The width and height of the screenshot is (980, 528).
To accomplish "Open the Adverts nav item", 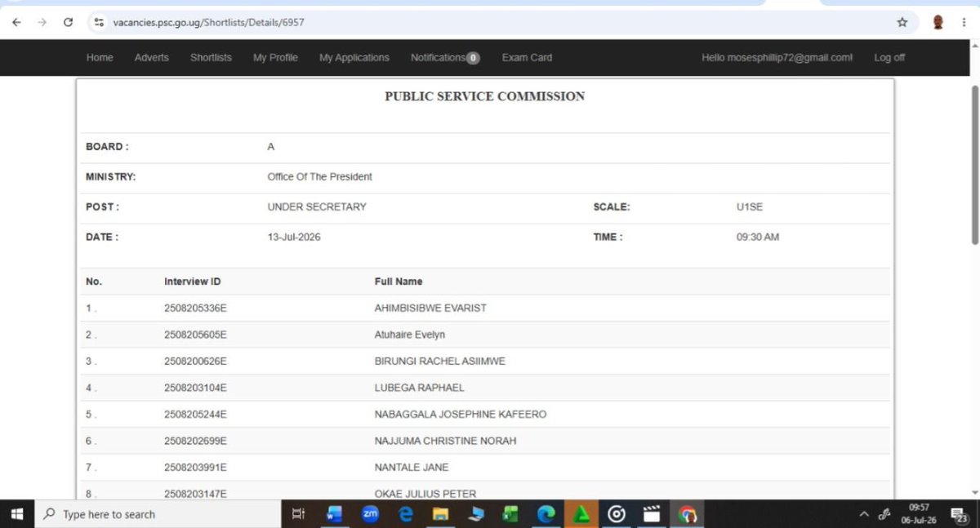I will pos(152,58).
